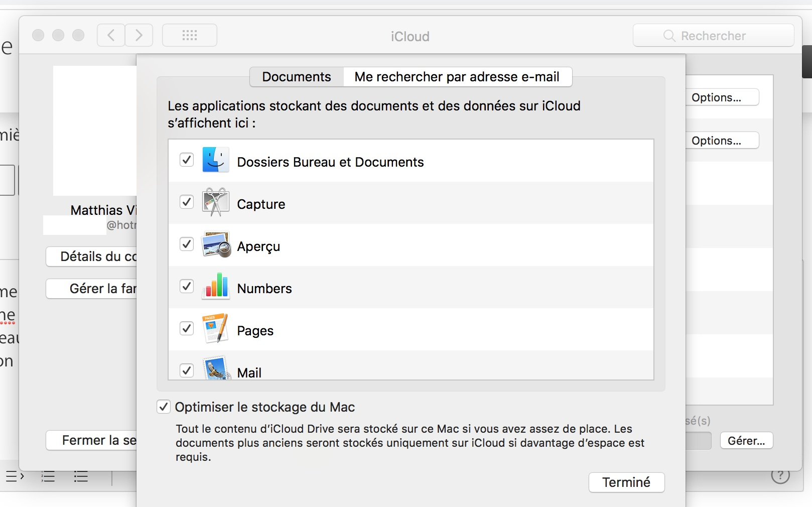Viewport: 812px width, 507px height.
Task: Click the Fermer la session button
Action: pos(91,440)
